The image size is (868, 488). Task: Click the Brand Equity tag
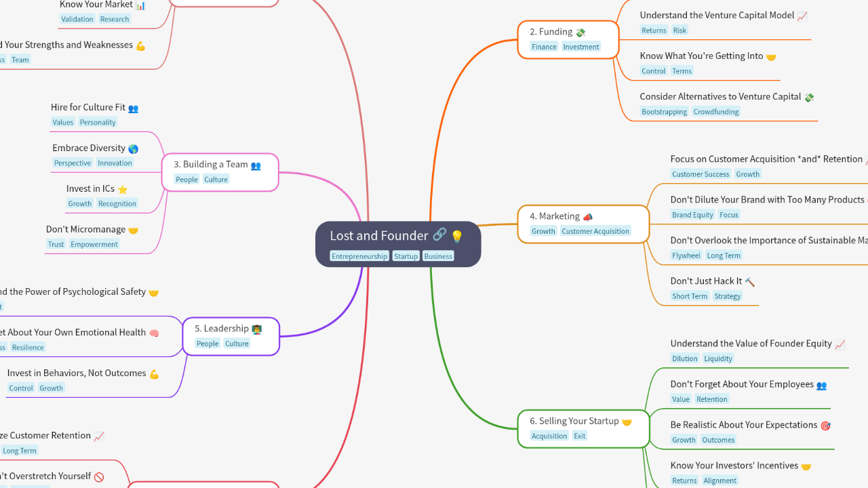(692, 215)
